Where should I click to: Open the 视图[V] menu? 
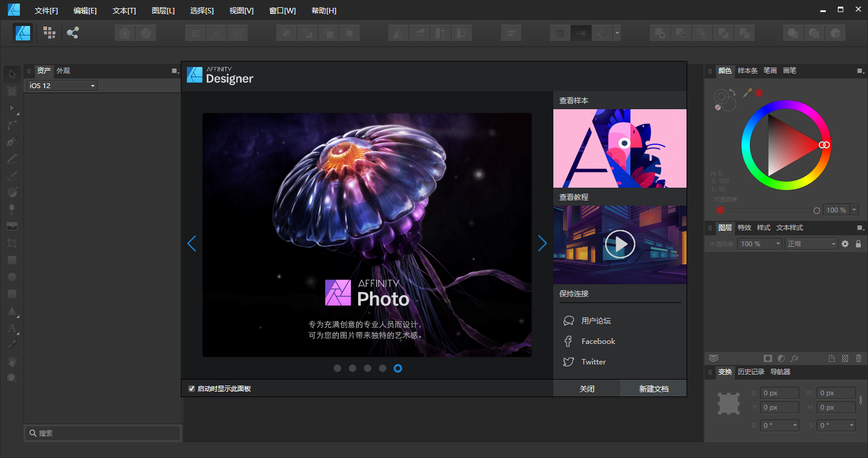242,11
